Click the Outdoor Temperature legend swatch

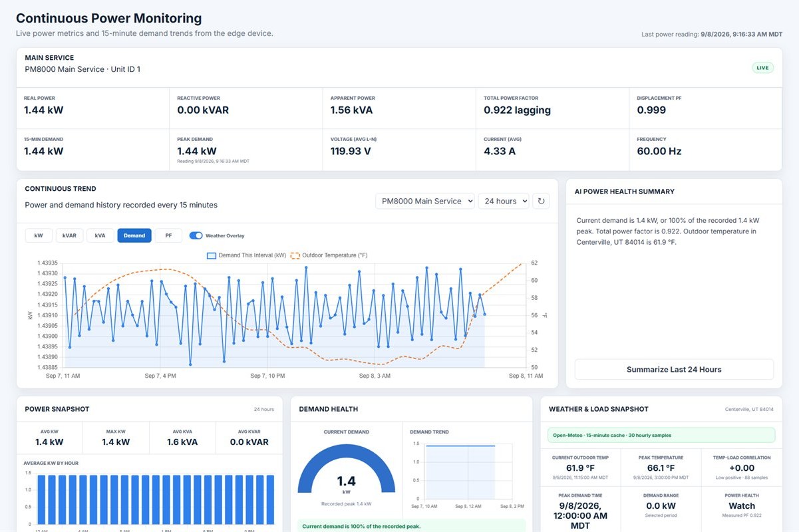pyautogui.click(x=295, y=255)
